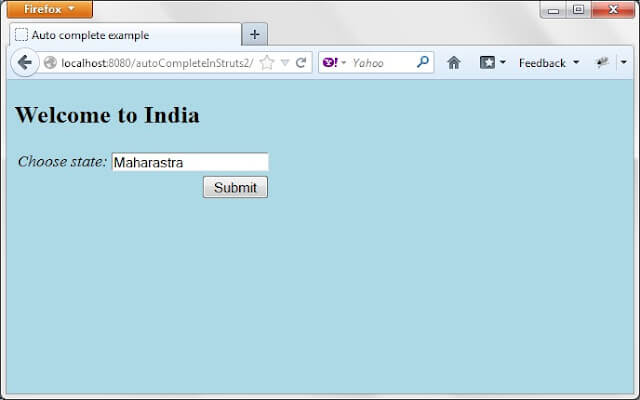Image resolution: width=640 pixels, height=400 pixels.
Task: Open the Yahoo search engine selector
Action: click(334, 62)
